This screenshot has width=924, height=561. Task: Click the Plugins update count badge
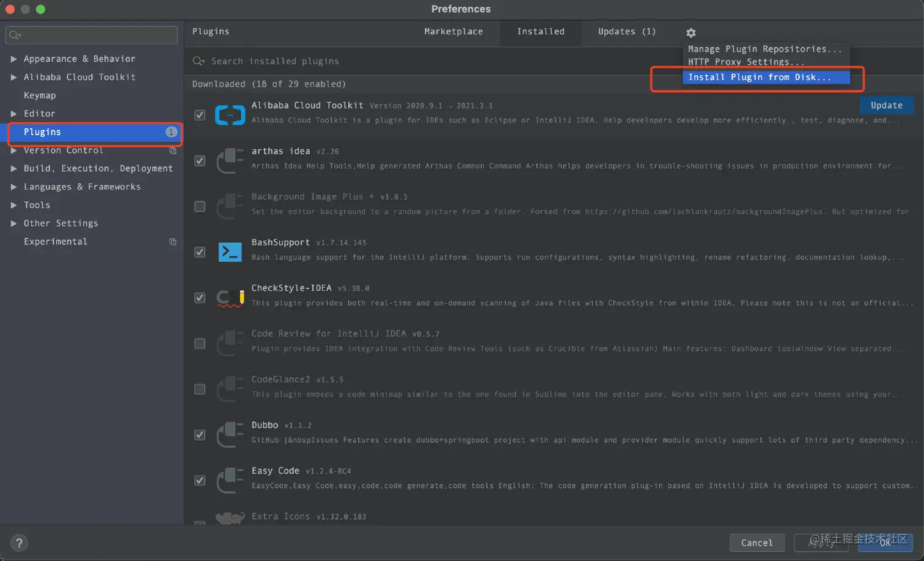[171, 132]
